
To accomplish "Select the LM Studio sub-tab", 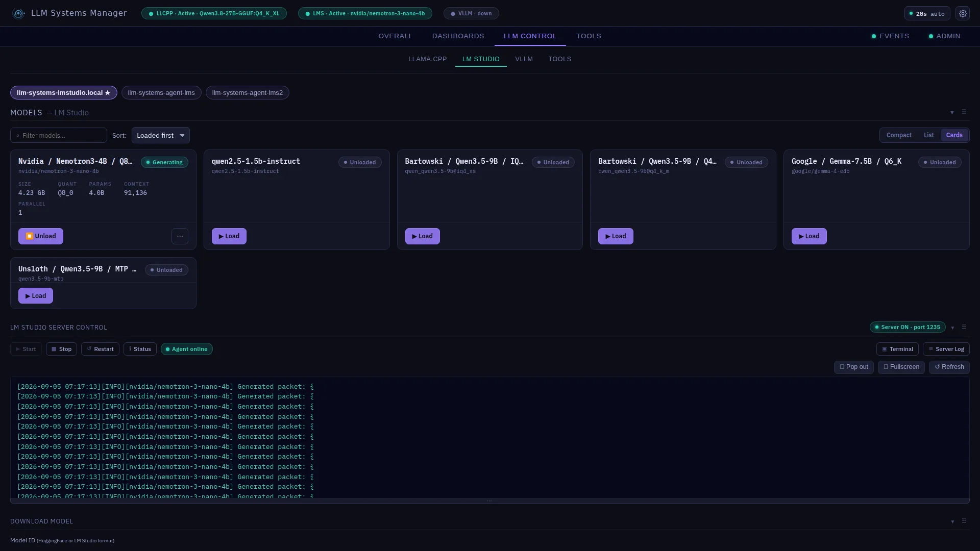I will click(481, 59).
